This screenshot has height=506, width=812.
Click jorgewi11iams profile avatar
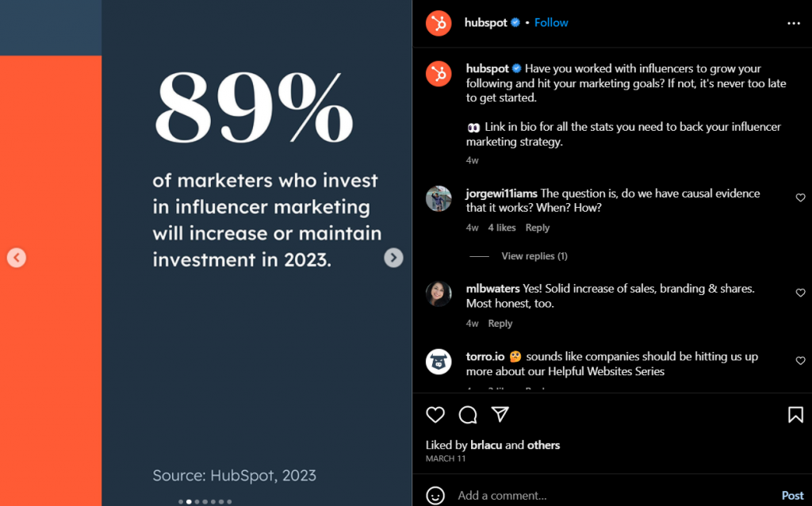tap(439, 199)
